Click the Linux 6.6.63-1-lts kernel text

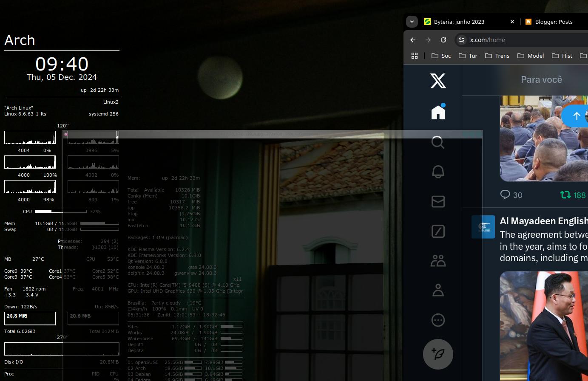tap(25, 114)
